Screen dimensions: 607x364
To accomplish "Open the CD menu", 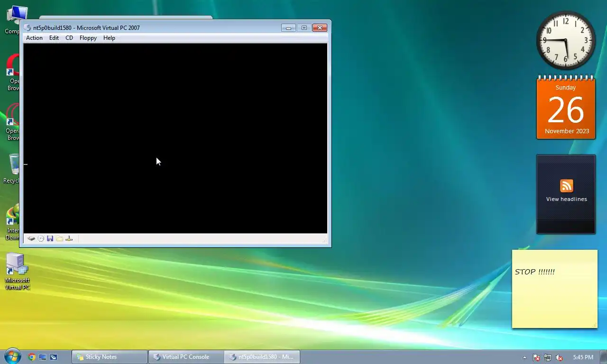I will pos(69,38).
